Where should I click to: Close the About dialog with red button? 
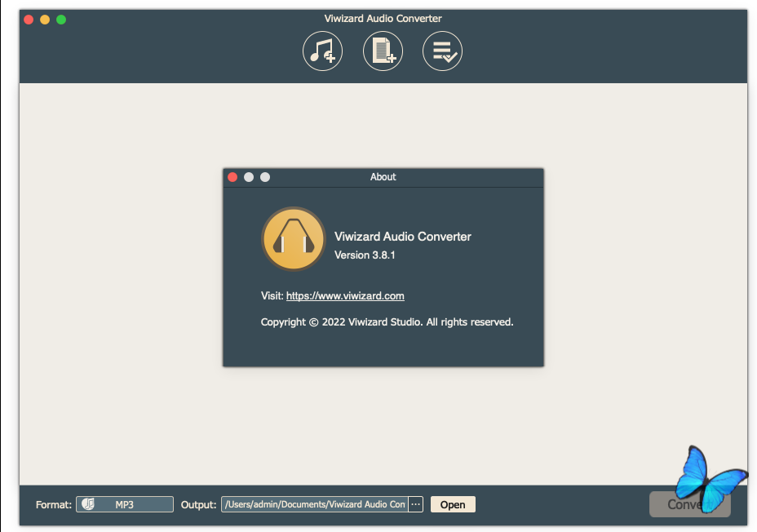click(x=232, y=177)
